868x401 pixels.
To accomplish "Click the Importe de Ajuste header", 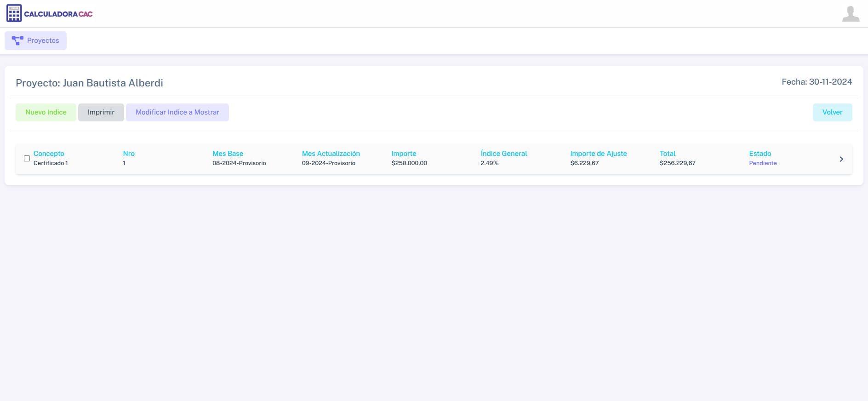I will (598, 154).
